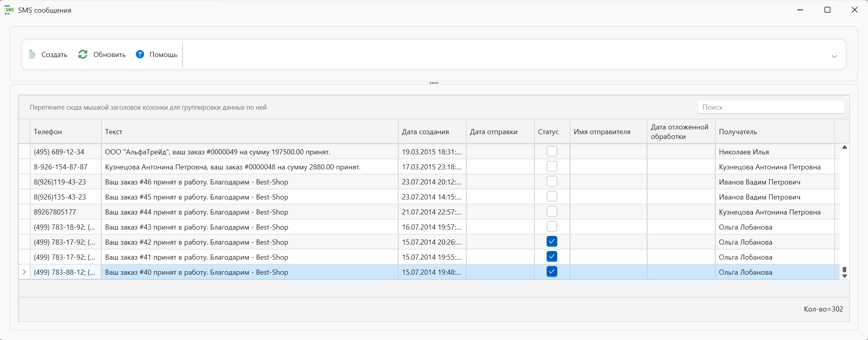Click the scrollbar down arrow
The width and height of the screenshot is (868, 340).
point(845,276)
